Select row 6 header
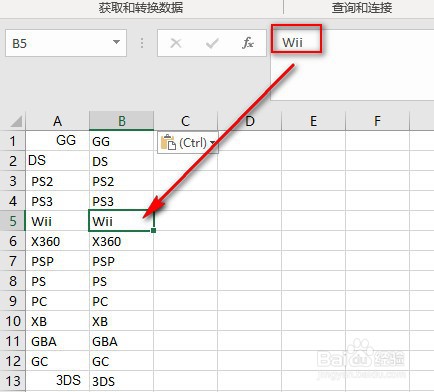 pyautogui.click(x=13, y=241)
